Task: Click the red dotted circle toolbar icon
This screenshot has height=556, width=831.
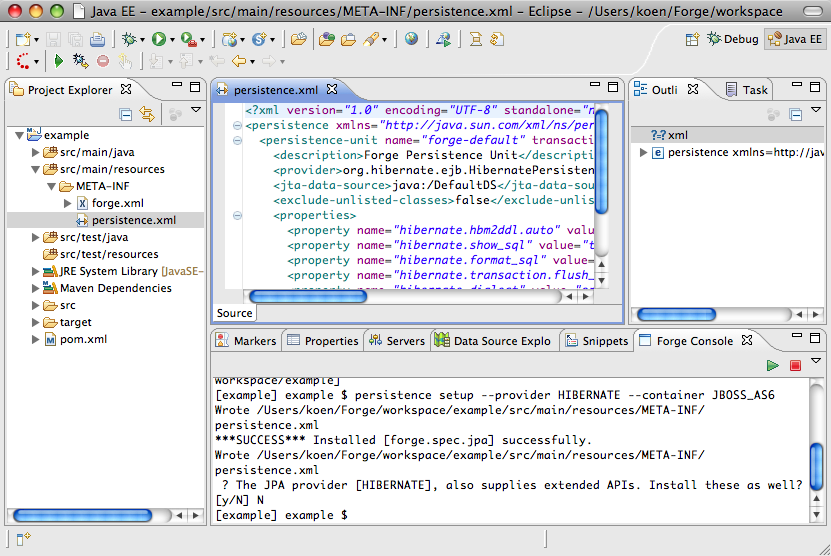Action: click(x=23, y=61)
